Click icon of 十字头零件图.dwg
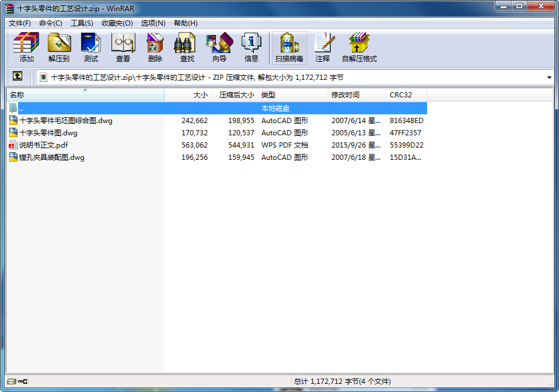559x392 pixels. [x=13, y=132]
